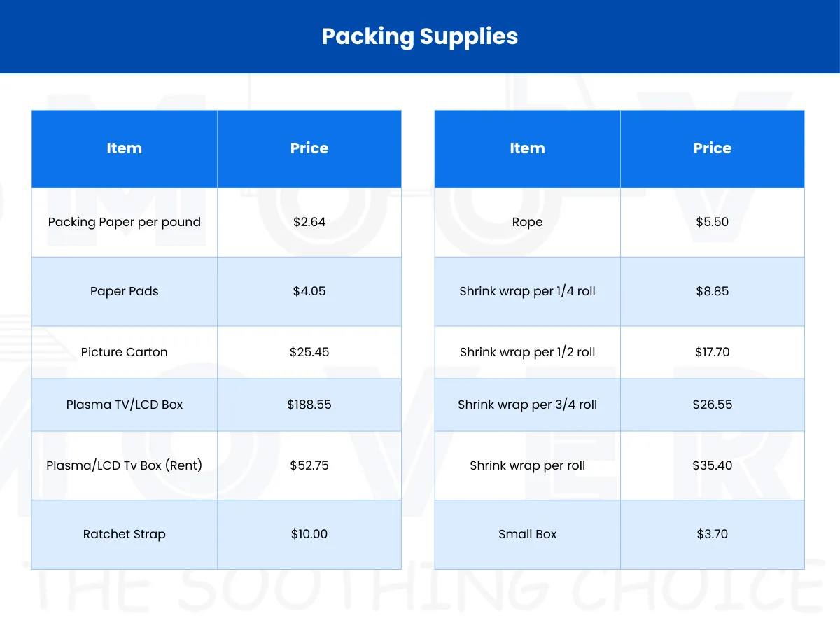
Task: Click the $35.40 price cell
Action: click(x=713, y=465)
